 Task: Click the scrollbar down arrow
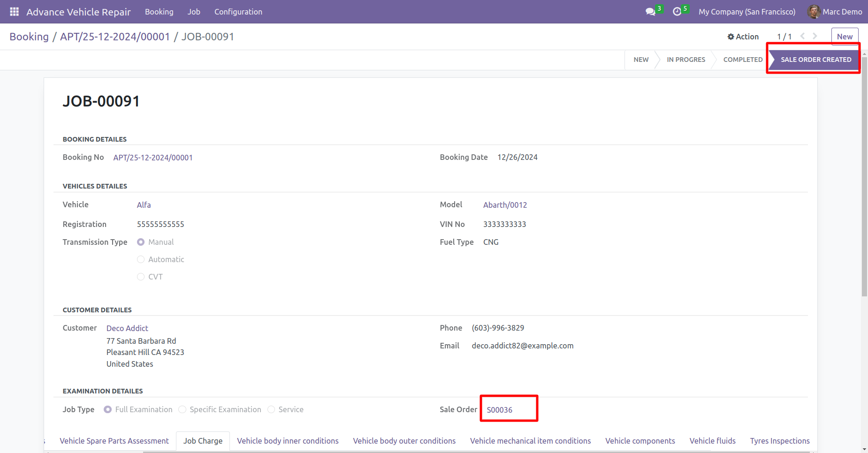pos(864,449)
